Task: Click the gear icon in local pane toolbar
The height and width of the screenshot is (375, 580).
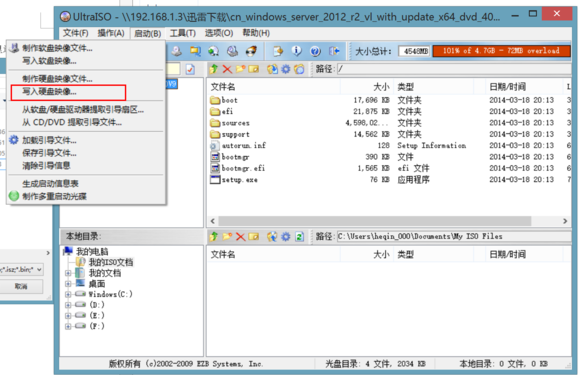Action: (286, 237)
